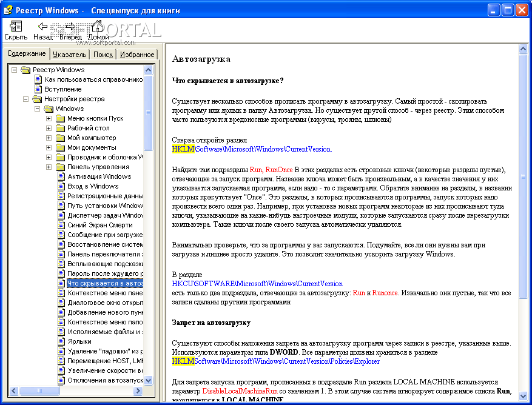Click the article pane scroll-up arrow
The width and height of the screenshot is (532, 405).
pos(523,49)
